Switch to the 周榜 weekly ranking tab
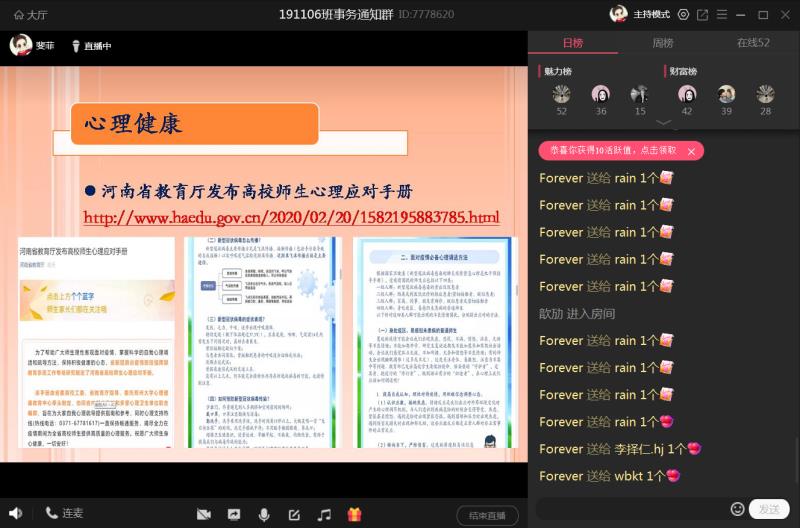This screenshot has width=800, height=528. coord(663,43)
